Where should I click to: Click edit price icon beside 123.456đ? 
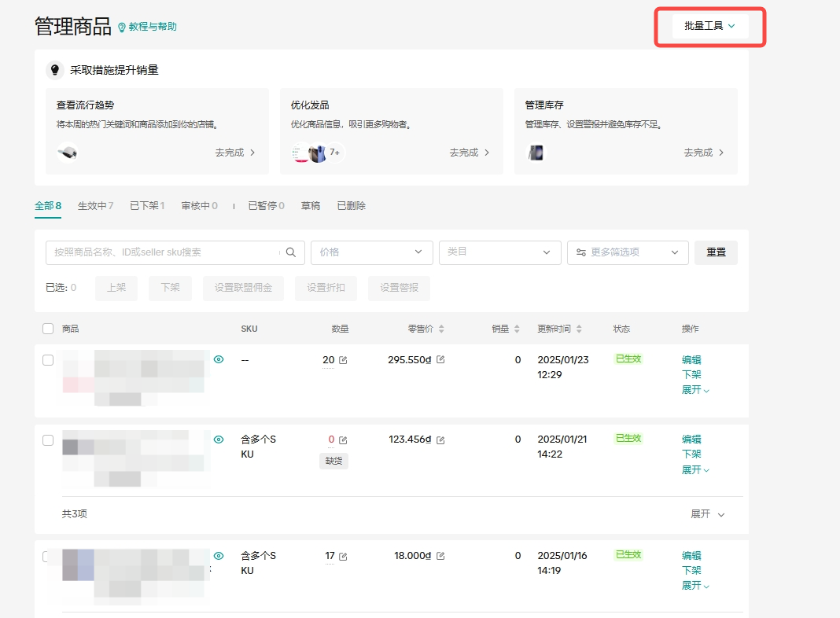pyautogui.click(x=440, y=440)
